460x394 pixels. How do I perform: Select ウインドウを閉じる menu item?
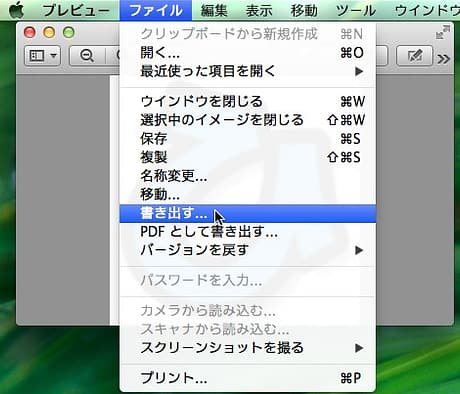[248, 101]
